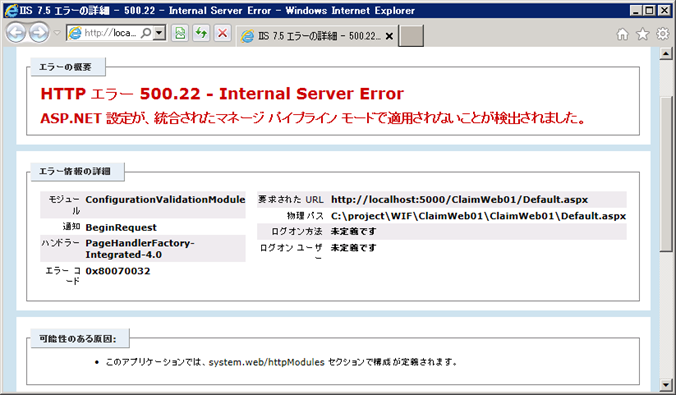This screenshot has width=676, height=395.
Task: Click the 要求された URL label
Action: (291, 199)
